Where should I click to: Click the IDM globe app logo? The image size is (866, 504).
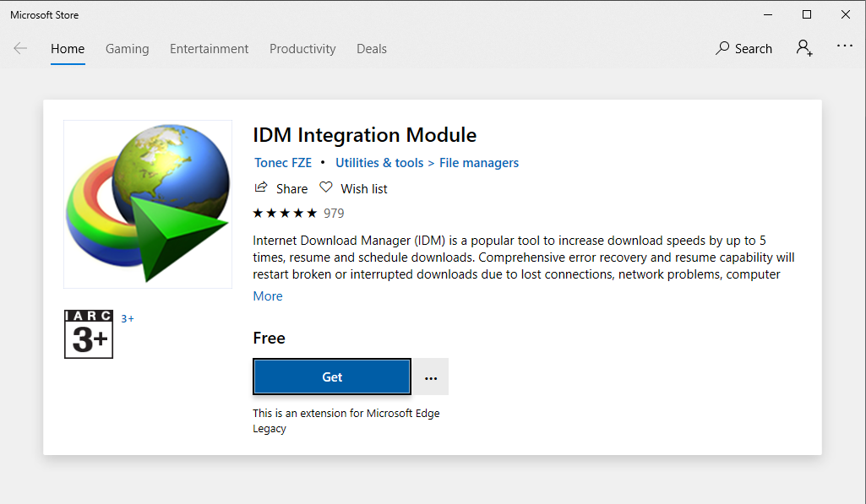click(148, 204)
